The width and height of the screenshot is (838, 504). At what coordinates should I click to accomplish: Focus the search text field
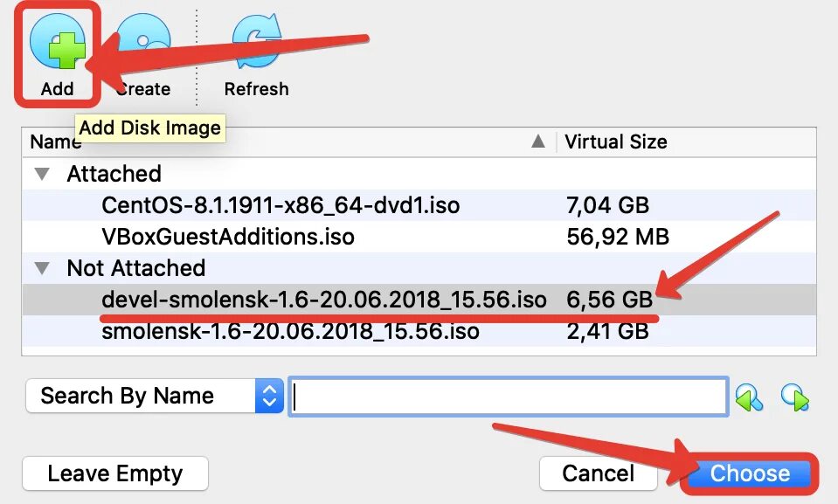tap(509, 397)
